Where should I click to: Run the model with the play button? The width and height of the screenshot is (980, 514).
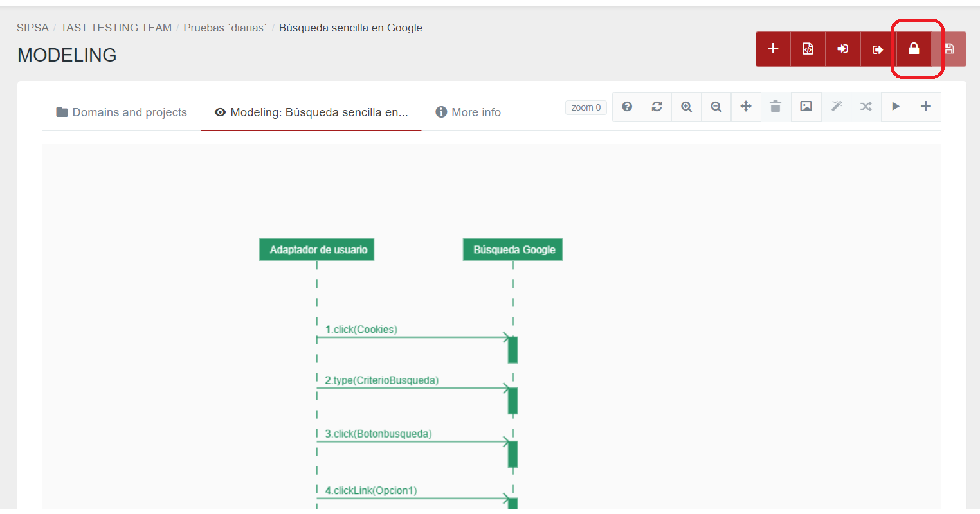pos(896,107)
